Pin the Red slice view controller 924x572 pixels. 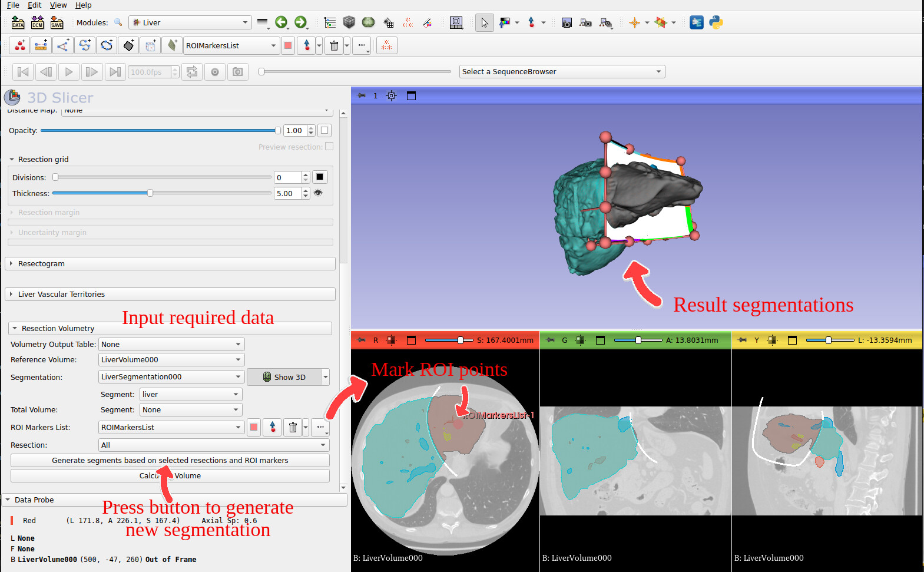[362, 340]
